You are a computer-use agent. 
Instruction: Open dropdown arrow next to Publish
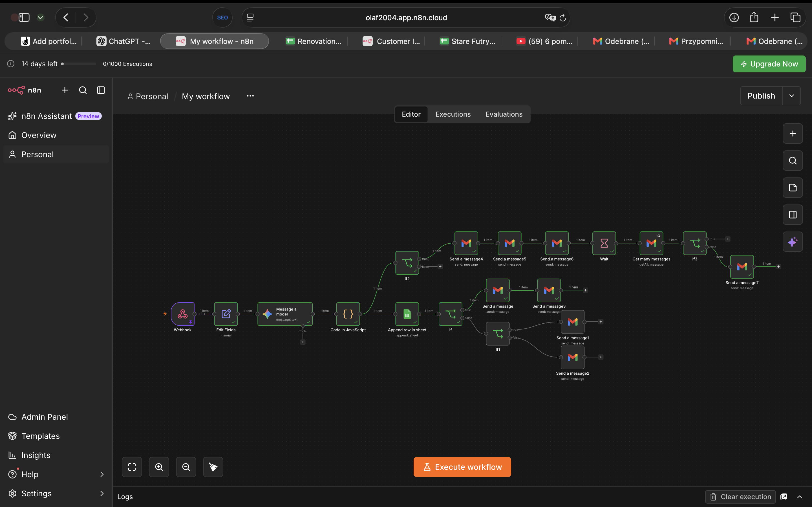coord(791,96)
